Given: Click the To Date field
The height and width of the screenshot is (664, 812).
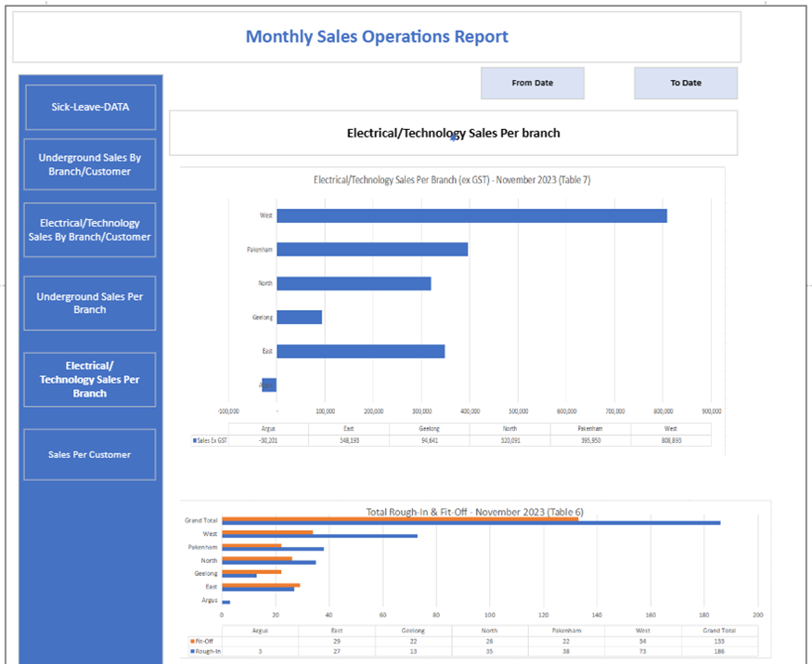Looking at the screenshot, I should click(686, 83).
